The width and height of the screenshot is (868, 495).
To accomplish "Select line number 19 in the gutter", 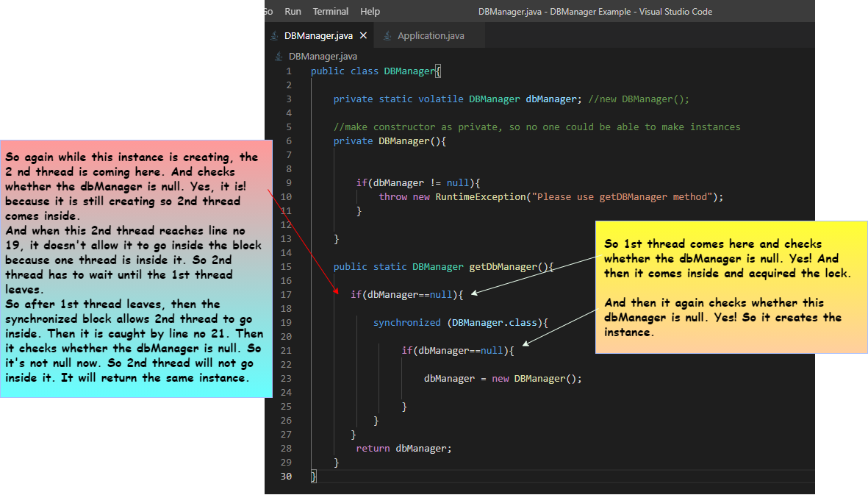I will (x=287, y=322).
